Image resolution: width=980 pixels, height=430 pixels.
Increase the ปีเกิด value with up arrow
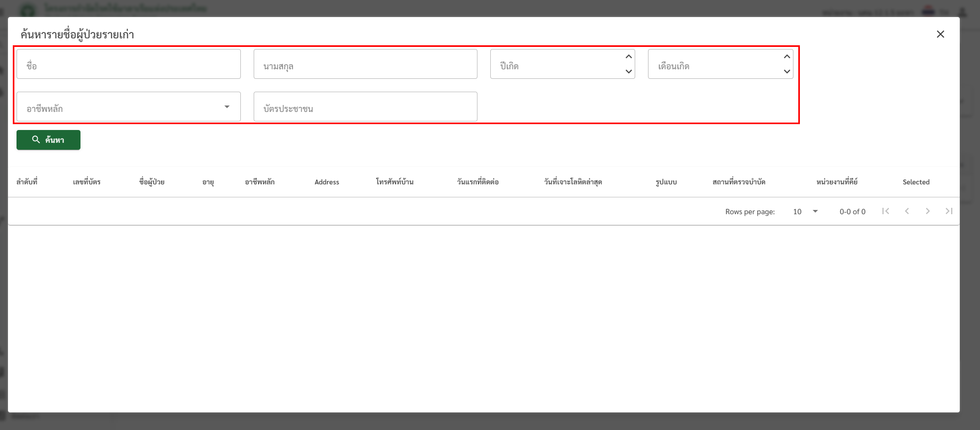coord(629,56)
